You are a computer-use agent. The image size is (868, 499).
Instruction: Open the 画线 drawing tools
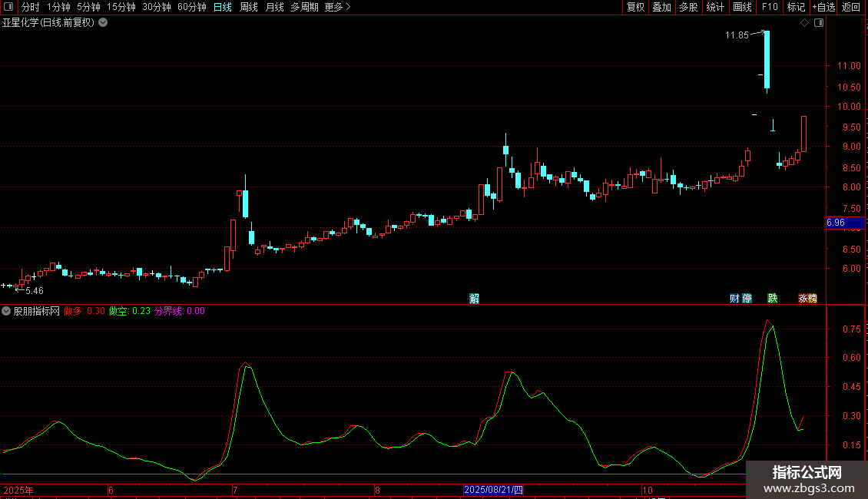click(742, 8)
